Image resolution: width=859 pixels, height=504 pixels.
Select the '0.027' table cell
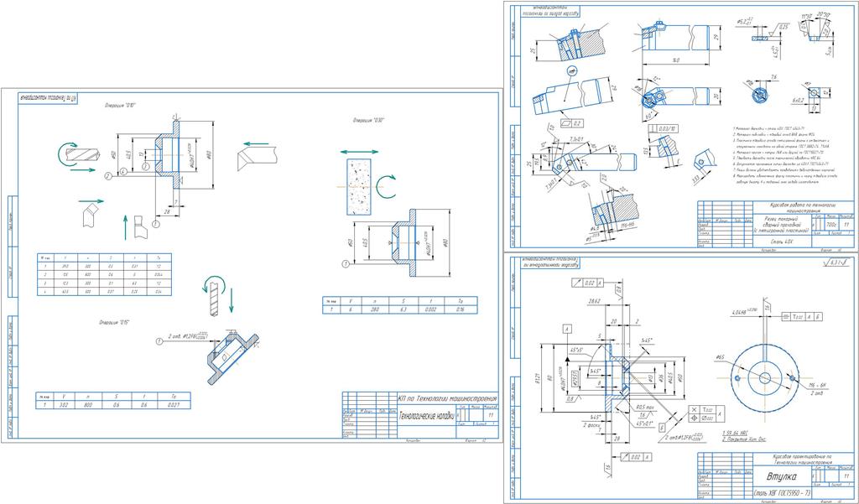[x=174, y=405]
